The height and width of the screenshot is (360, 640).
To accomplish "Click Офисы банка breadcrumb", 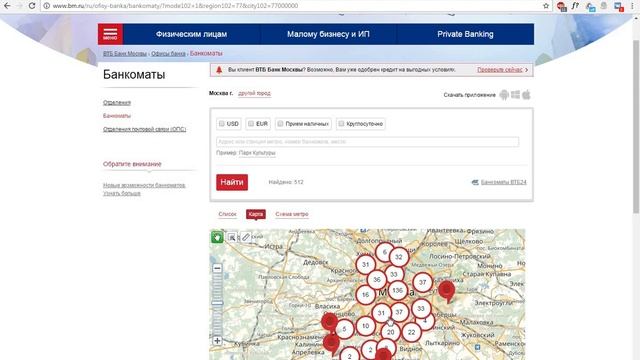I will click(168, 53).
